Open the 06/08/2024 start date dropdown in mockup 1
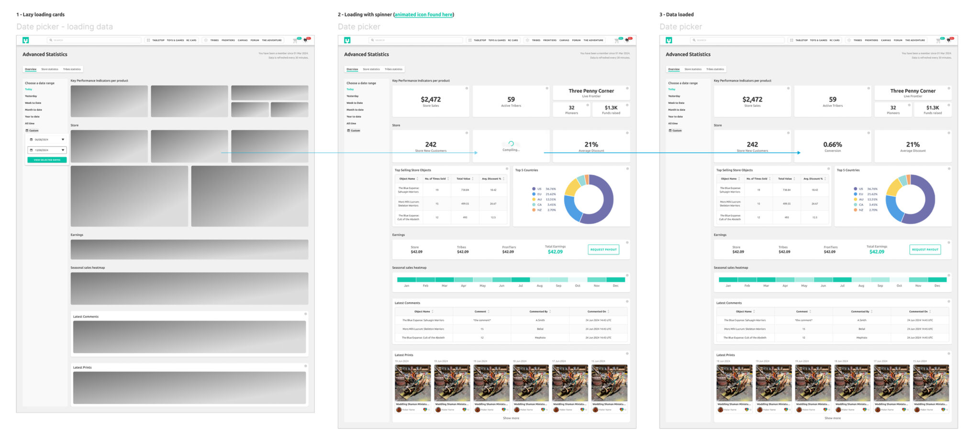The height and width of the screenshot is (443, 980). point(63,139)
